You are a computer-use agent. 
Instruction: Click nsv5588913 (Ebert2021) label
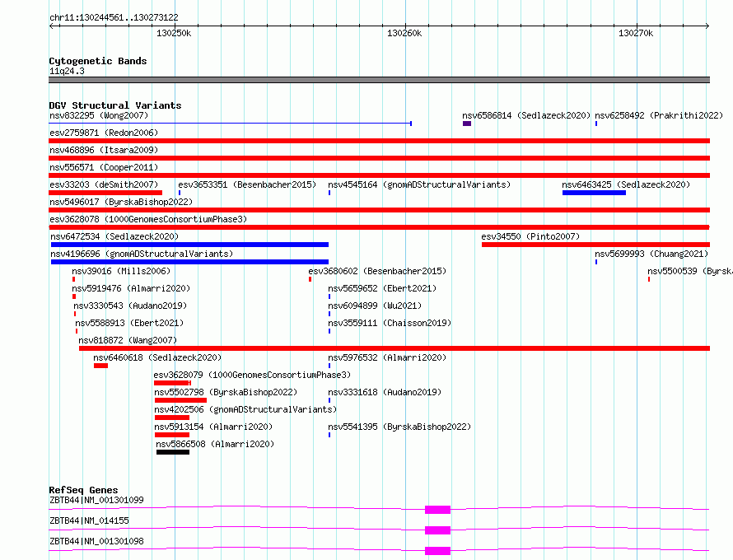129,323
